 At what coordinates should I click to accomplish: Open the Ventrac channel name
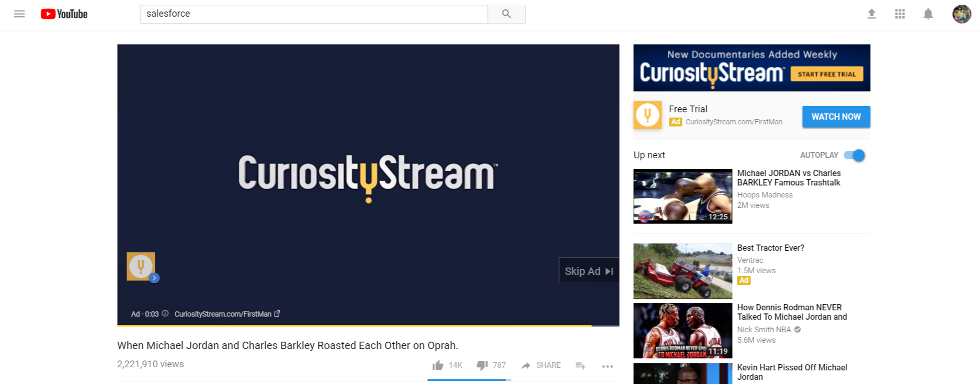(750, 260)
